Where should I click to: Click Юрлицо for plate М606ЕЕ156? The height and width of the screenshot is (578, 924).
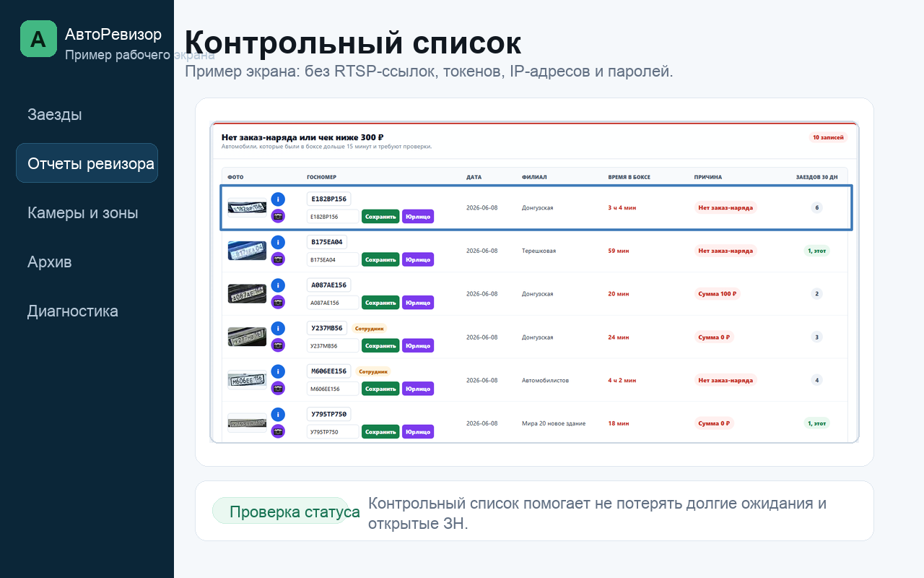point(418,389)
